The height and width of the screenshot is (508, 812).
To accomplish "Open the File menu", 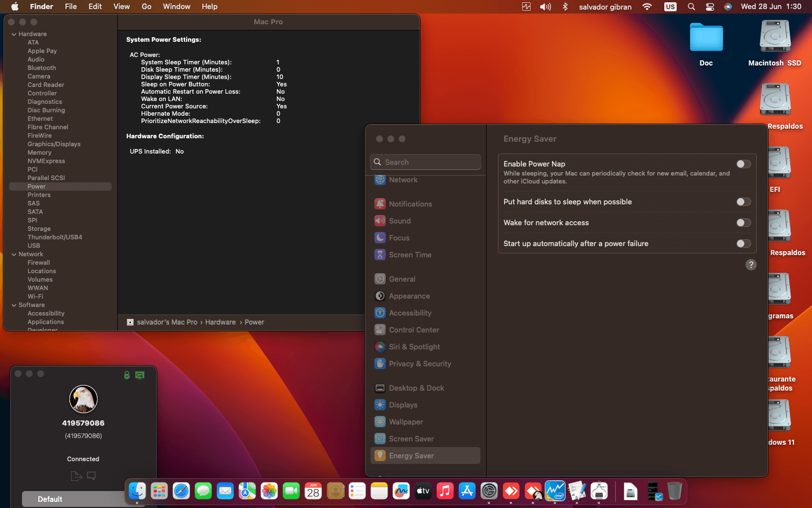I will click(x=71, y=7).
